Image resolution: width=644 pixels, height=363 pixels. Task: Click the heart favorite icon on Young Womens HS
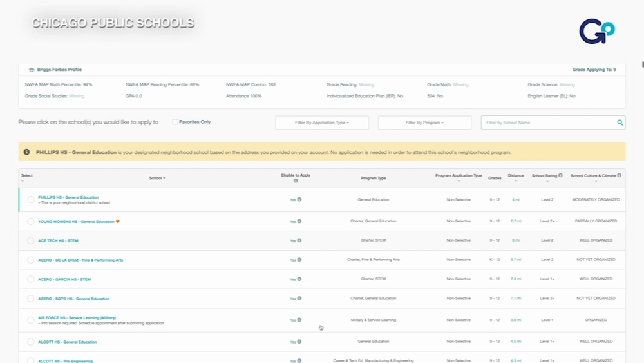tap(117, 222)
